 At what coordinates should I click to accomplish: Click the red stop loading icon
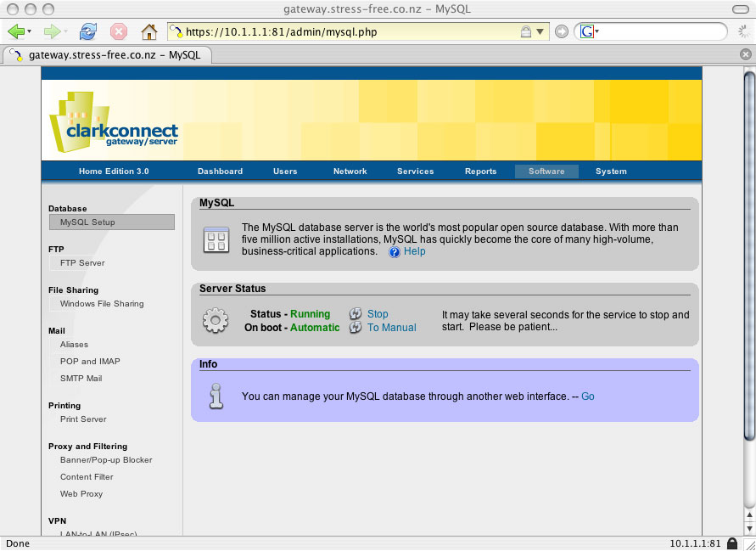coord(119,32)
